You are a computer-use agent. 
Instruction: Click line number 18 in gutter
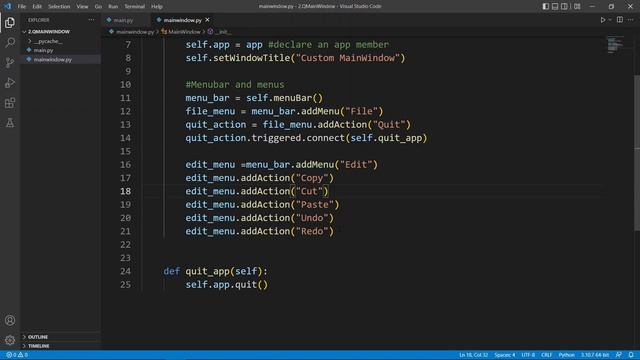[126, 191]
